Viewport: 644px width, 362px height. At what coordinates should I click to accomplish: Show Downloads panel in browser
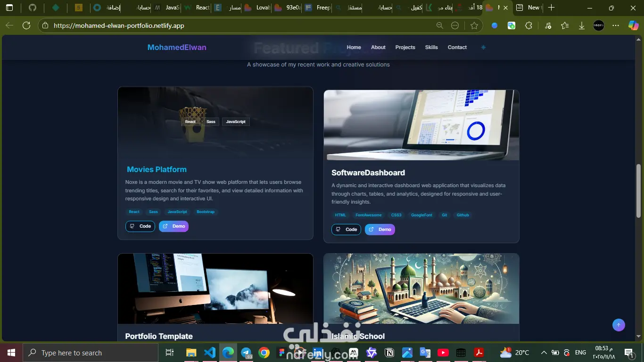pos(582,25)
